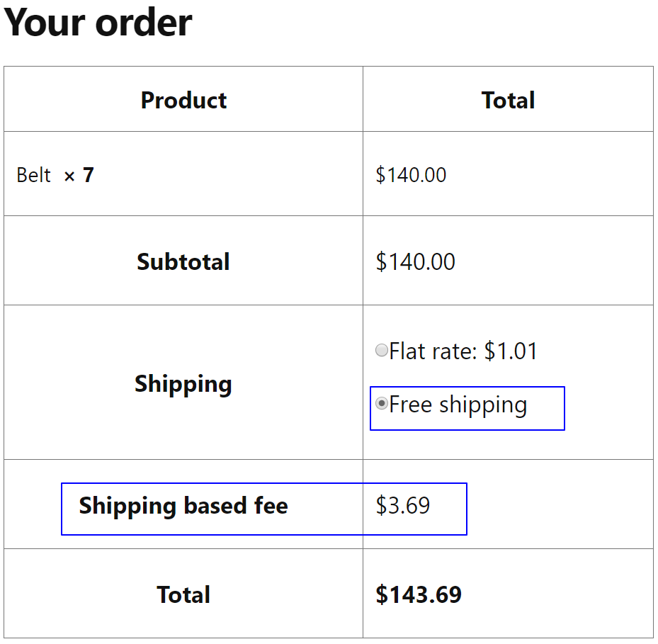
Task: Click inside the Free shipping highlighted box
Action: (466, 408)
